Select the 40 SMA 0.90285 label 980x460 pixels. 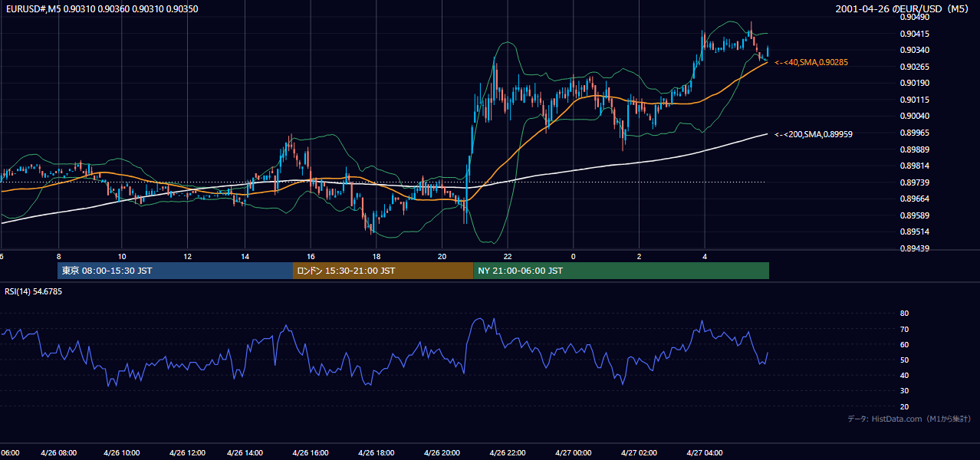pyautogui.click(x=811, y=62)
